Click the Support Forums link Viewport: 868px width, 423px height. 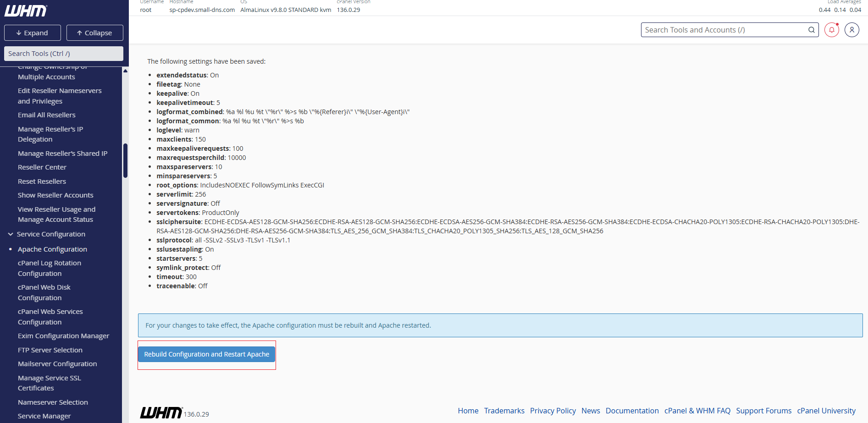[763, 411]
